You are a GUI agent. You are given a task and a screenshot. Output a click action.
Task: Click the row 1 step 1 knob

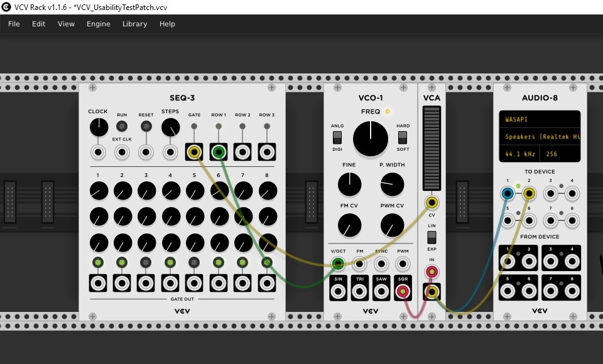pos(99,191)
